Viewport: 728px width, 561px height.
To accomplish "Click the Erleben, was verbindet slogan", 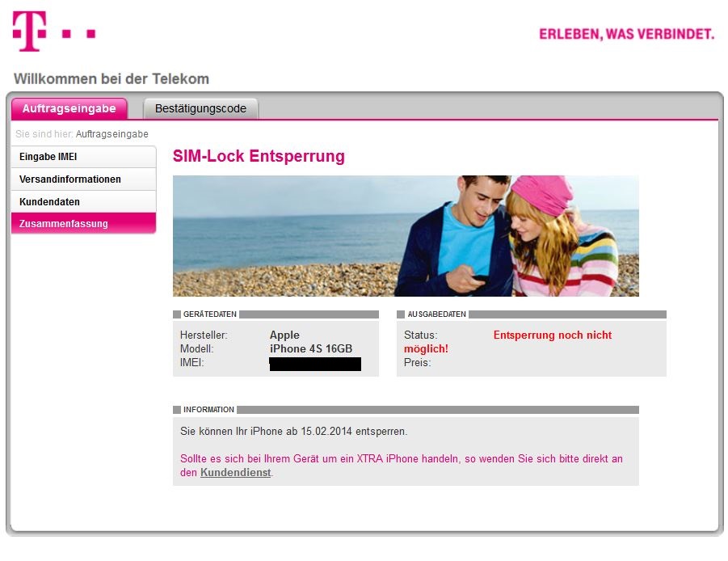I will pos(626,35).
